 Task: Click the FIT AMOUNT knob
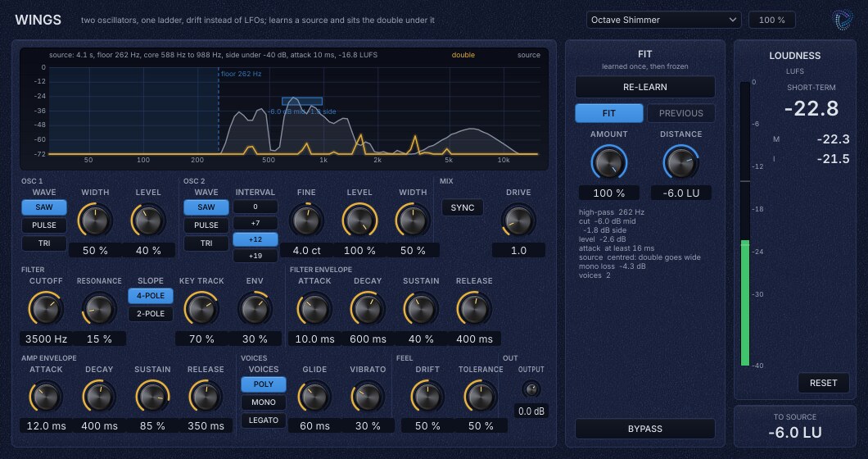[x=609, y=163]
